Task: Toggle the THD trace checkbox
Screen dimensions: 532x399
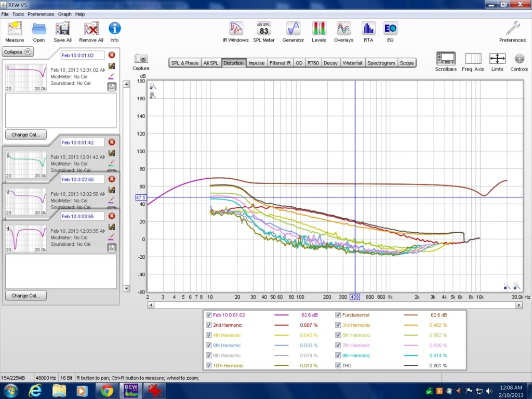Action: (x=338, y=366)
